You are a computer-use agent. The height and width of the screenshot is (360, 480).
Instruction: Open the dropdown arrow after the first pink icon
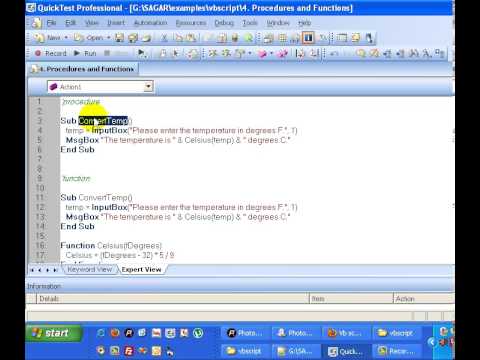271,53
